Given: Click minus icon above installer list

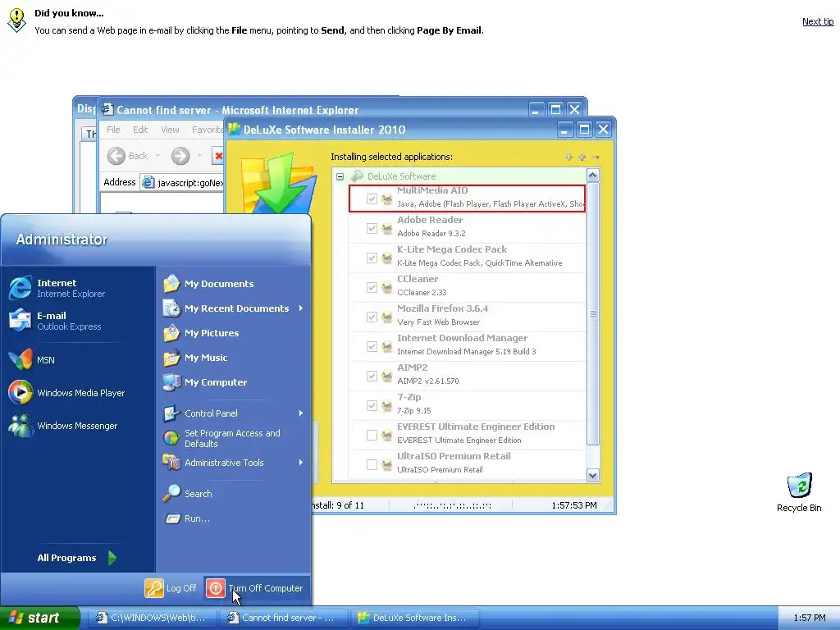Looking at the screenshot, I should [x=596, y=157].
